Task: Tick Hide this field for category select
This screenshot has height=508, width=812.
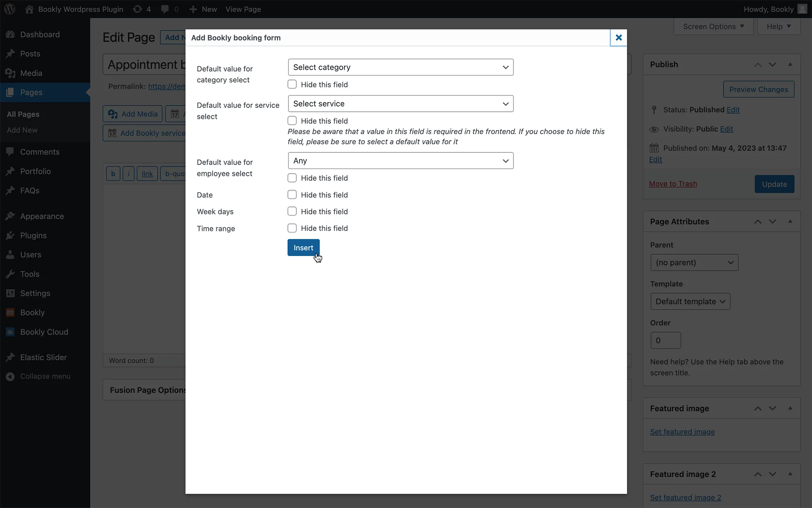Action: pyautogui.click(x=292, y=84)
